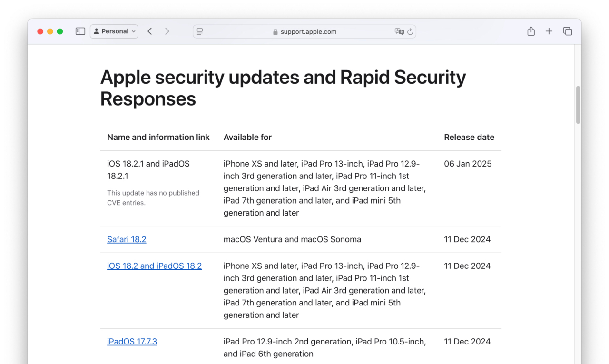The height and width of the screenshot is (364, 609).
Task: Go back to the previous page
Action: point(150,31)
